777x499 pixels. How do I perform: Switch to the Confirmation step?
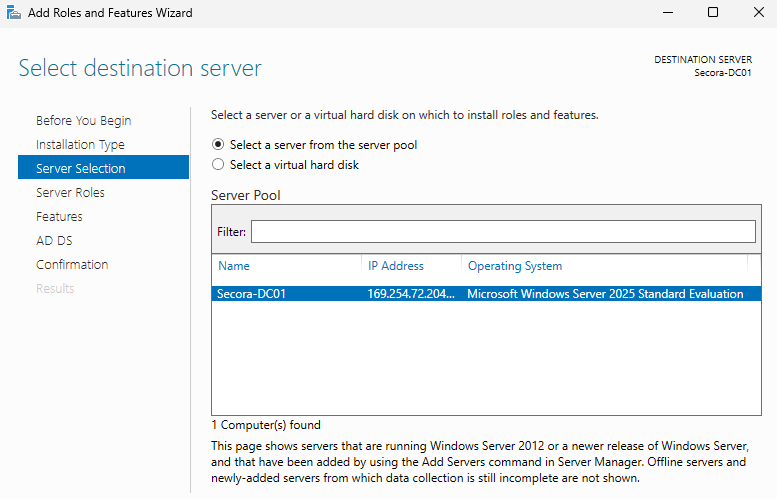tap(72, 265)
